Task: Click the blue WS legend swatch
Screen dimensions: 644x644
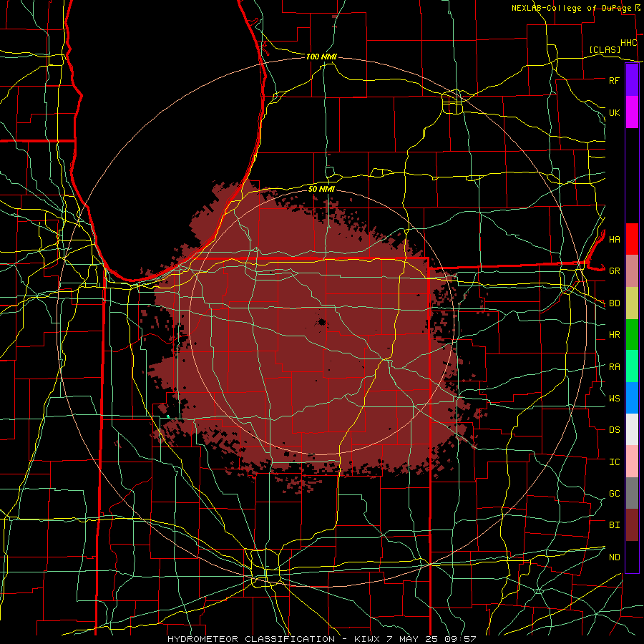Action: pos(632,398)
